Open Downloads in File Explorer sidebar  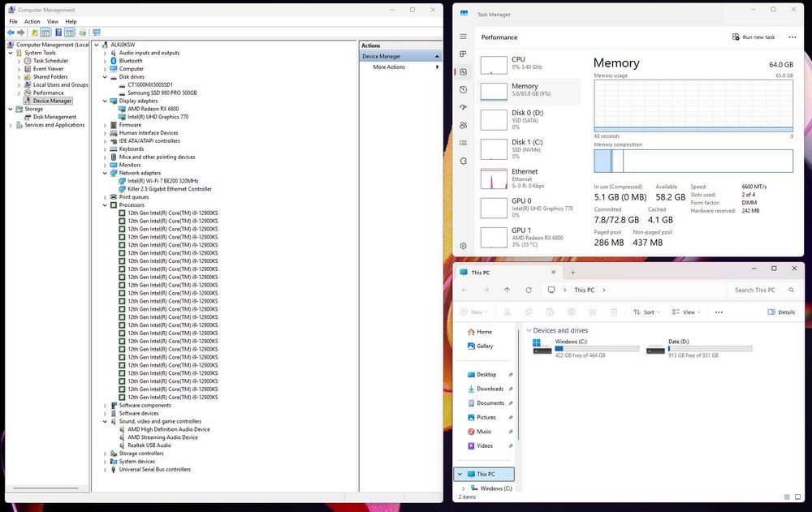pos(490,389)
